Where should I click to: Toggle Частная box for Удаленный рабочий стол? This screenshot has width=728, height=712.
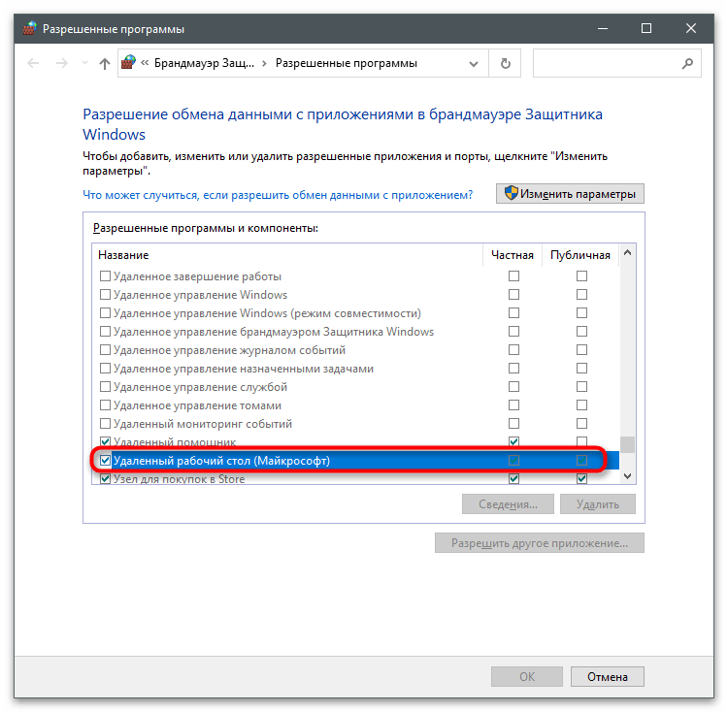pos(513,461)
